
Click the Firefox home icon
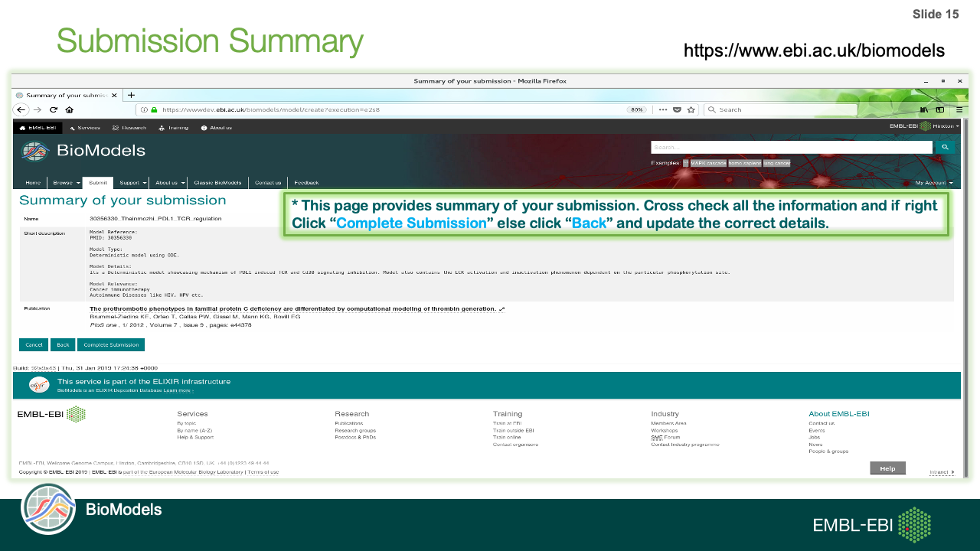[70, 109]
